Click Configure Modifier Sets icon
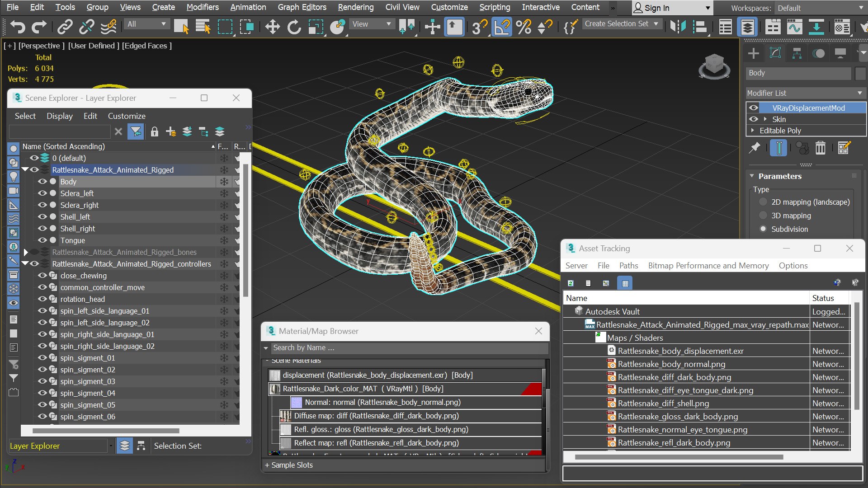Image resolution: width=868 pixels, height=488 pixels. pyautogui.click(x=844, y=148)
